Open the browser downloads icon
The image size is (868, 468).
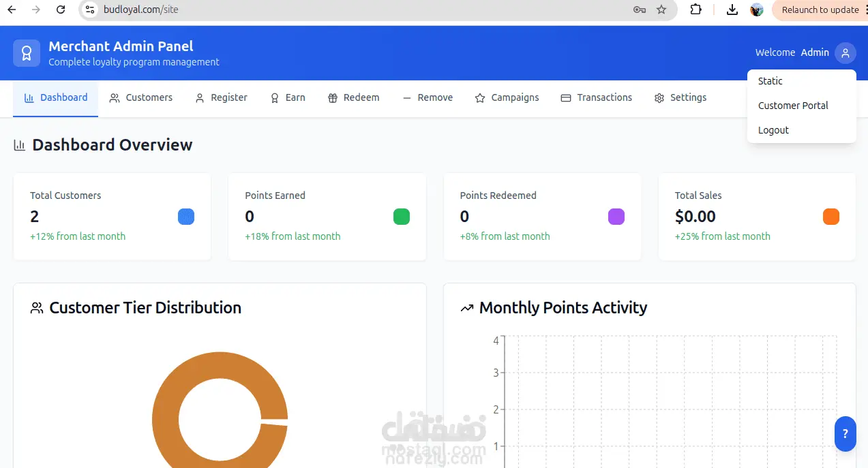coord(732,10)
